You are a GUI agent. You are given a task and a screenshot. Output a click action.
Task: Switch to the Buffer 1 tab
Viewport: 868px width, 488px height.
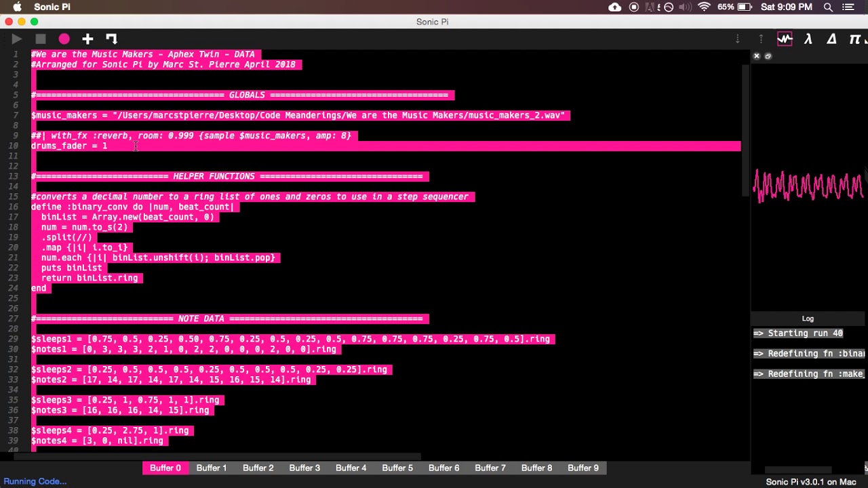click(212, 468)
